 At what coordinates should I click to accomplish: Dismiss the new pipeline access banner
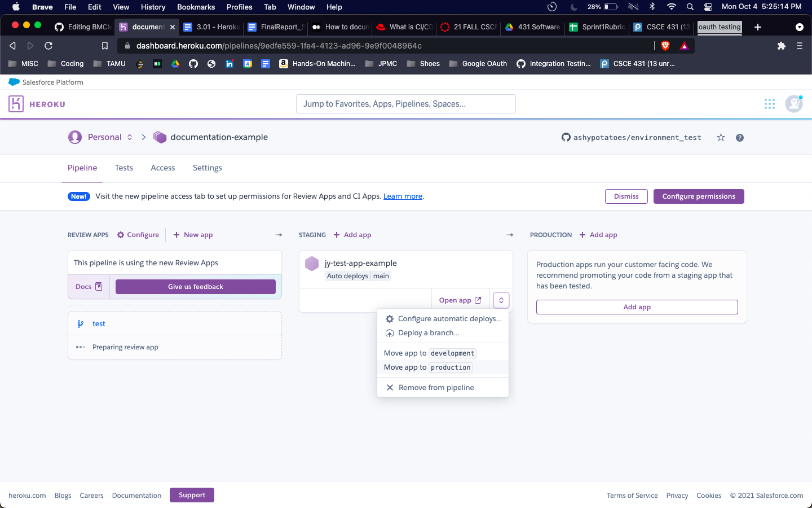click(x=626, y=196)
